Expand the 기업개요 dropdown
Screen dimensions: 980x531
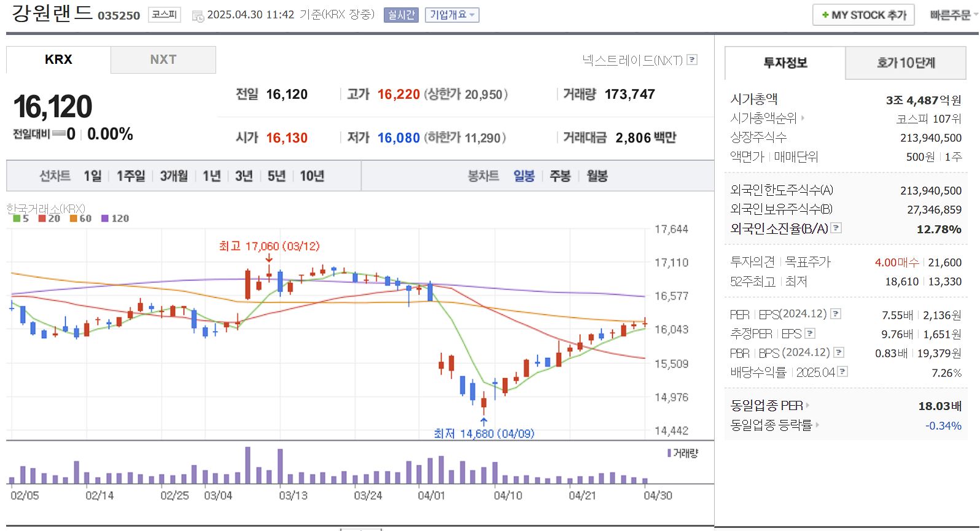click(452, 15)
